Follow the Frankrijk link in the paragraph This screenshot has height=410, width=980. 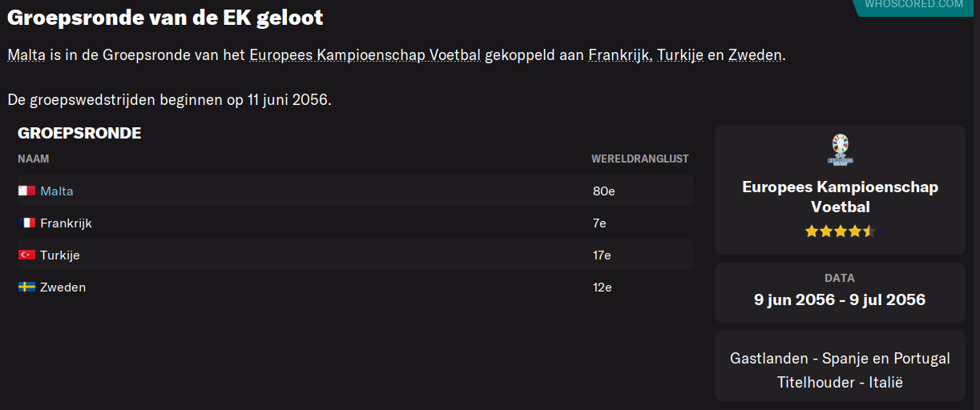pos(619,55)
